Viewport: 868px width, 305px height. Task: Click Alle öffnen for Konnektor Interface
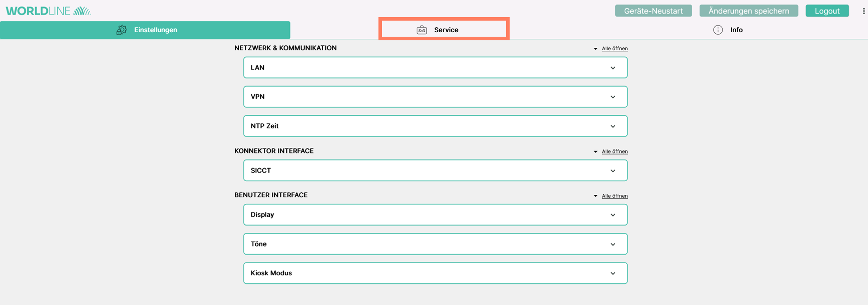tap(615, 151)
